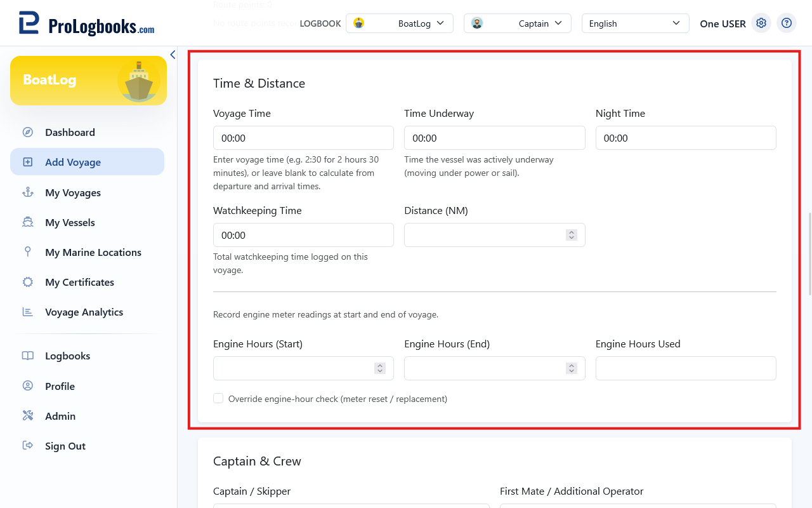Focus the Voyage Time field

coord(303,138)
